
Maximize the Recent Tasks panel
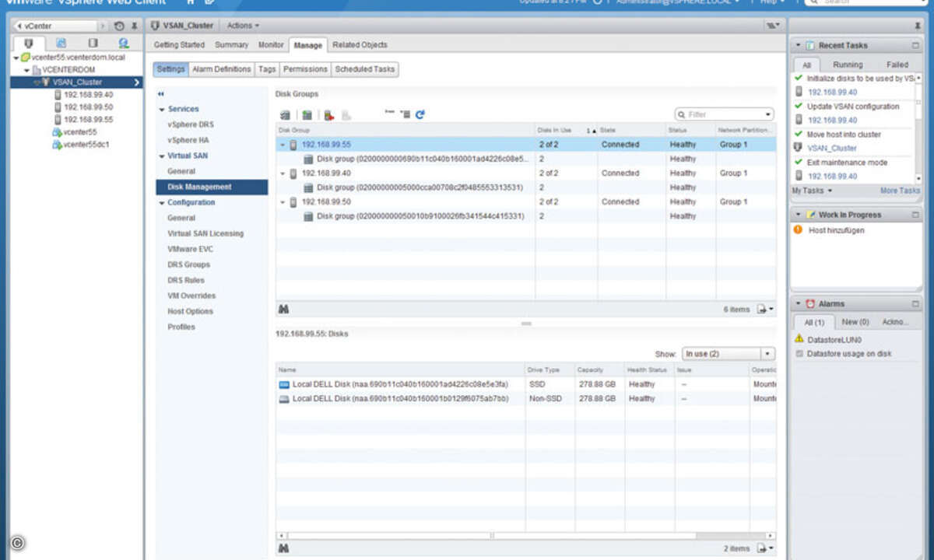pos(915,45)
